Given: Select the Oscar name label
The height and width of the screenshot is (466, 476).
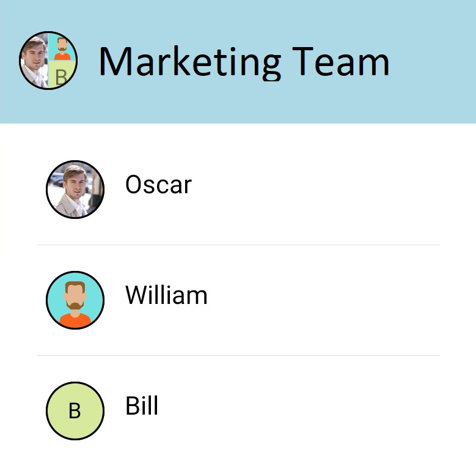Looking at the screenshot, I should [x=158, y=184].
